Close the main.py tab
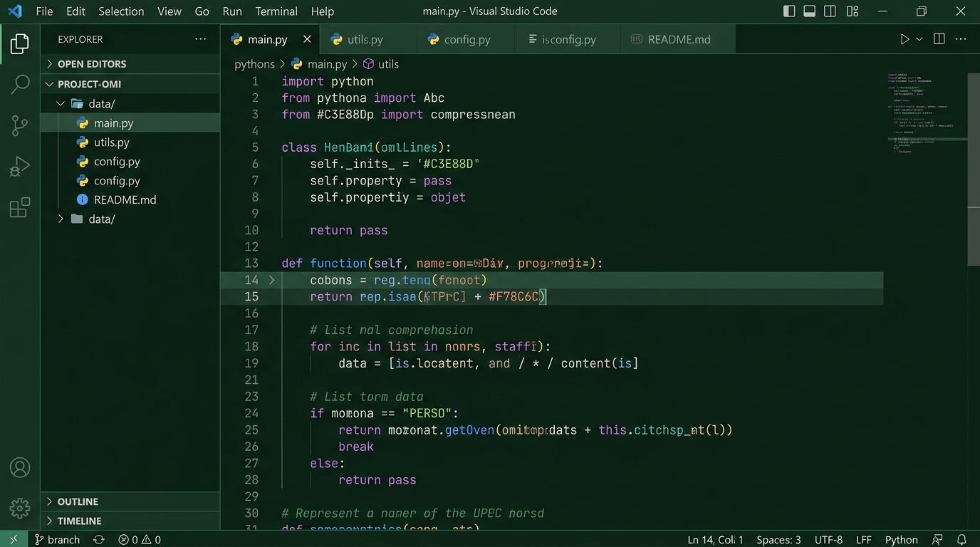 [x=307, y=39]
